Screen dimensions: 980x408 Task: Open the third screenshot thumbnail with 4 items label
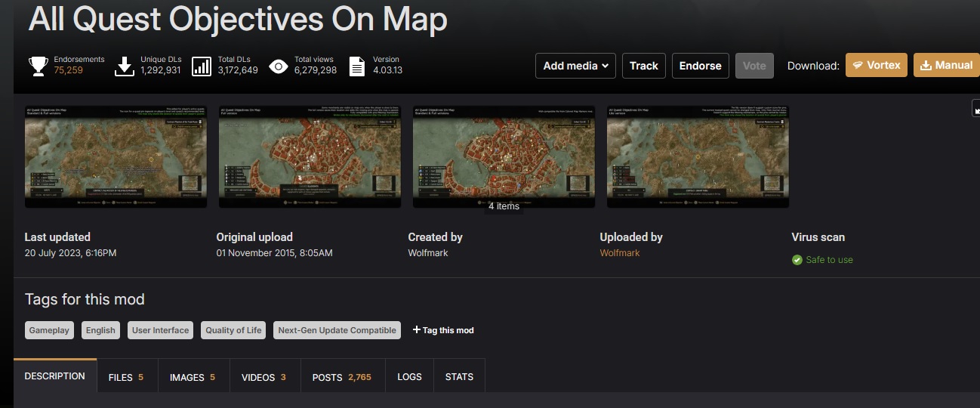click(x=504, y=156)
